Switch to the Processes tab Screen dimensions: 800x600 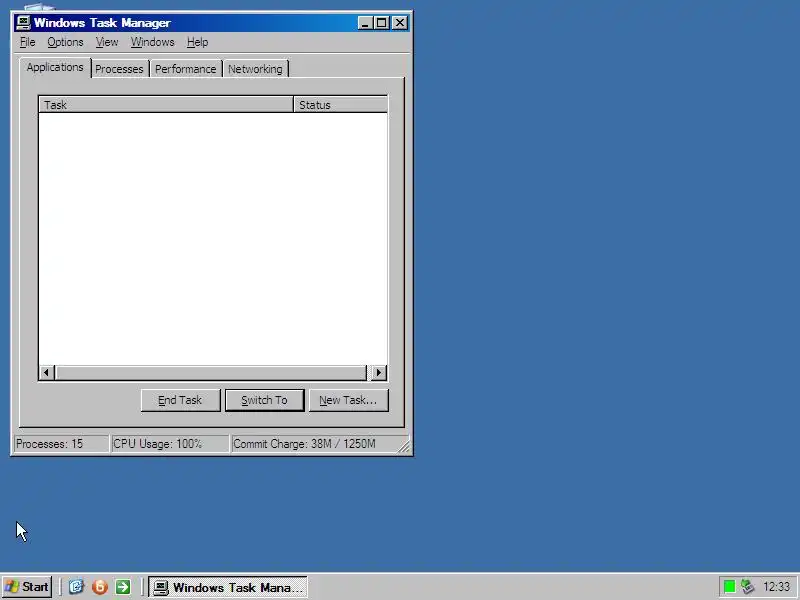point(119,69)
